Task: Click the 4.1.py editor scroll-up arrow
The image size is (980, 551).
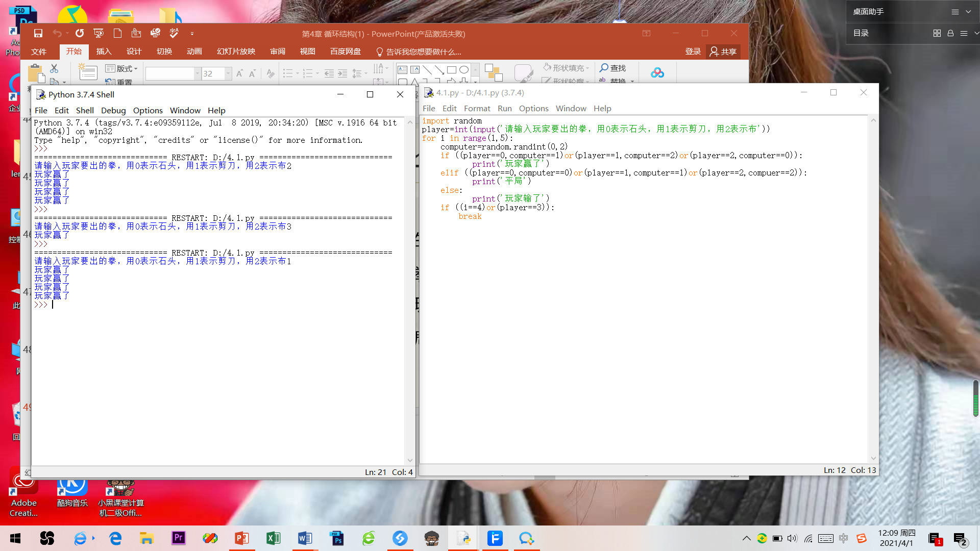Action: (x=873, y=120)
